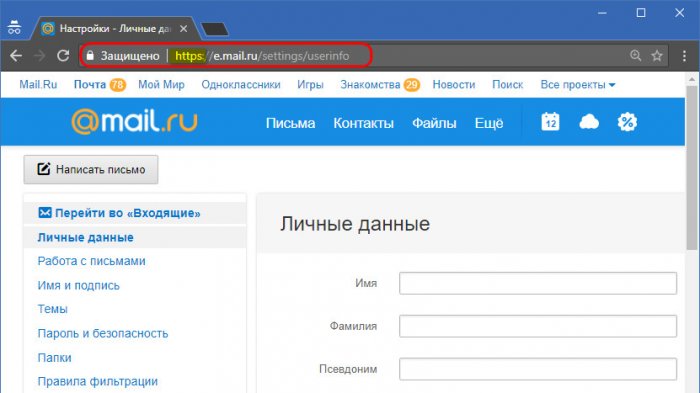Viewport: 700px width, 393px height.
Task: Go to Письма section
Action: [290, 123]
